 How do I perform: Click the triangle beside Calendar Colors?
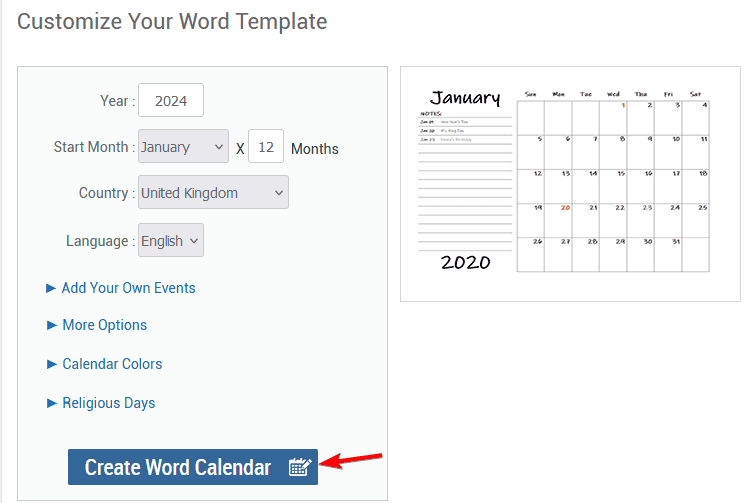point(52,364)
